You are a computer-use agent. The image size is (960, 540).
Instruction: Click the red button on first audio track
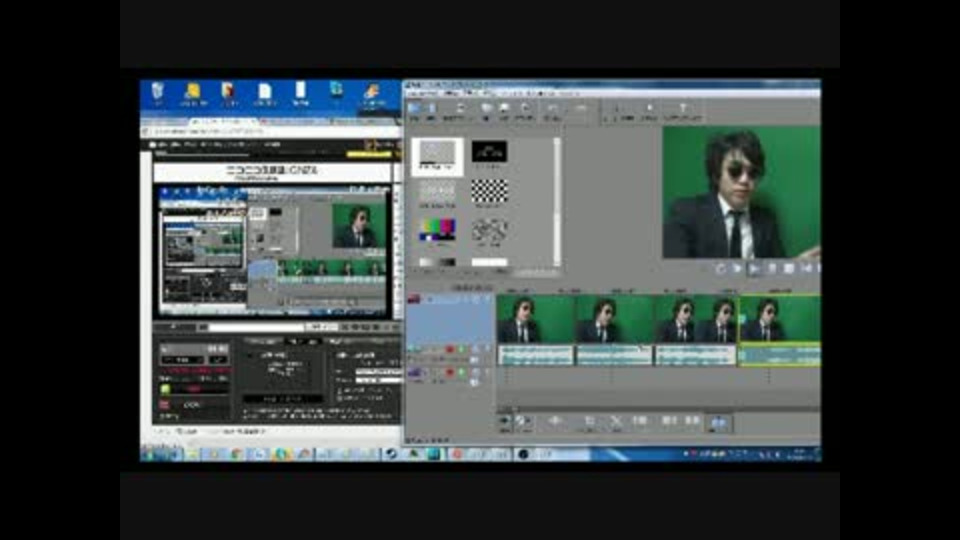[449, 350]
